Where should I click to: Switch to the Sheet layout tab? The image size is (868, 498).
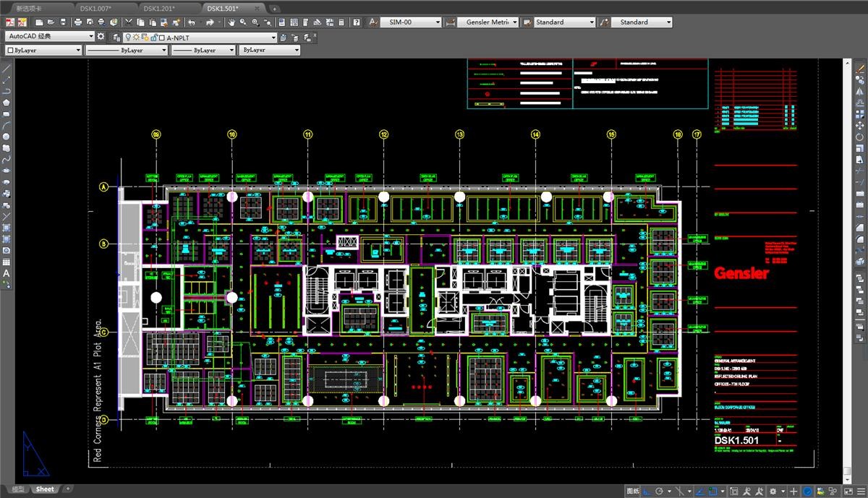45,489
